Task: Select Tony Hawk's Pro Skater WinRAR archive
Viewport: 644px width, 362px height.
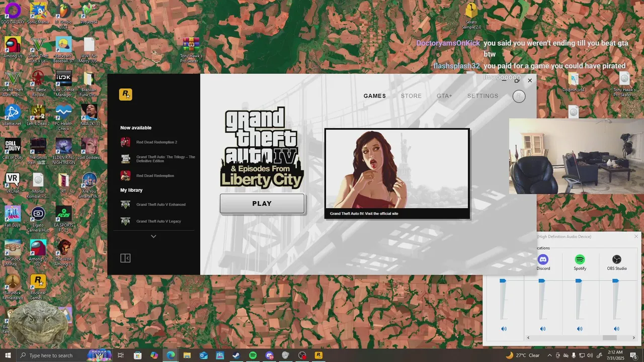Action: point(191,49)
